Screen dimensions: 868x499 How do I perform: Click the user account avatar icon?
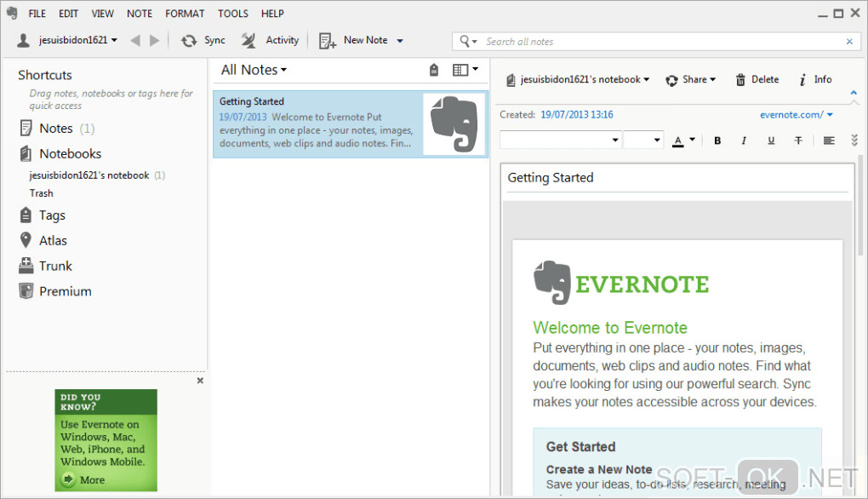(x=23, y=40)
